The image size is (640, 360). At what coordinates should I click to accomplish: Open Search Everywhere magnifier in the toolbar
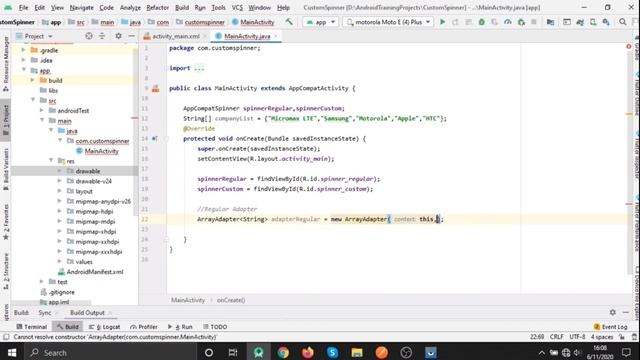click(x=622, y=22)
